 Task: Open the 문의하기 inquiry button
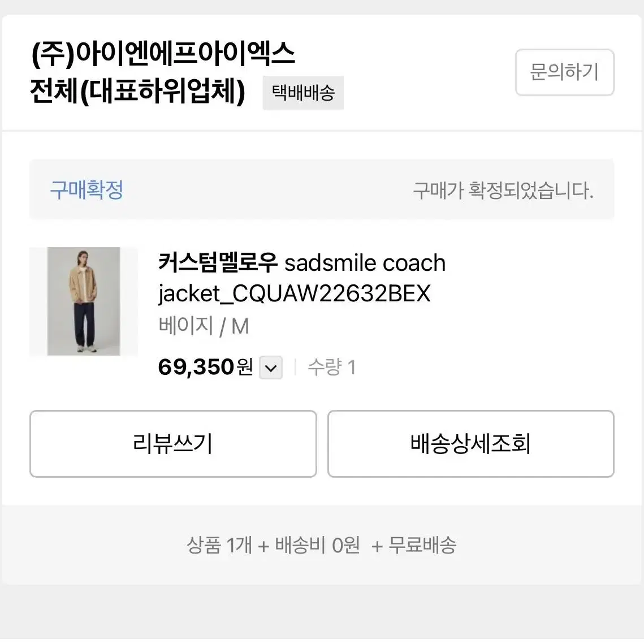tap(564, 72)
